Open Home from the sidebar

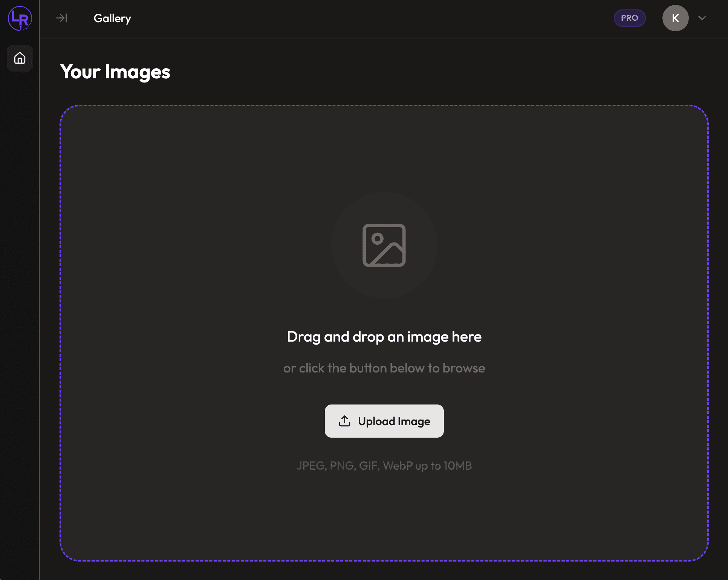tap(20, 58)
